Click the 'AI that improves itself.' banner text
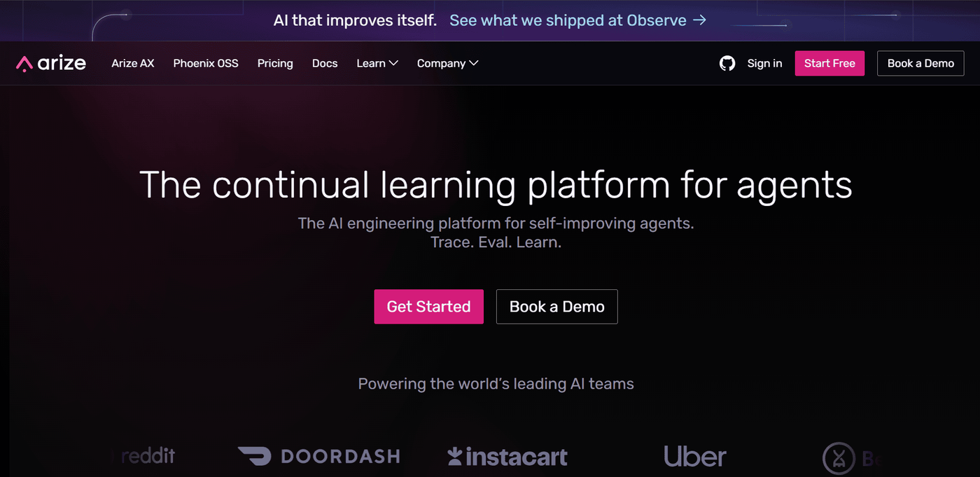The image size is (980, 477). click(x=355, y=20)
